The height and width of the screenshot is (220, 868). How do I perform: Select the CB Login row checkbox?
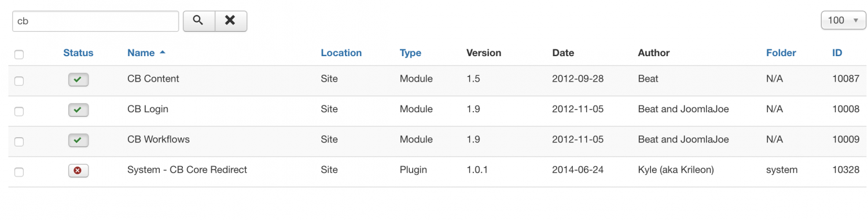coord(19,111)
